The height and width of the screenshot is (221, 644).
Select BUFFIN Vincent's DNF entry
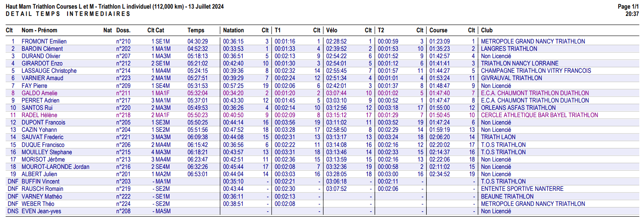coord(40,181)
